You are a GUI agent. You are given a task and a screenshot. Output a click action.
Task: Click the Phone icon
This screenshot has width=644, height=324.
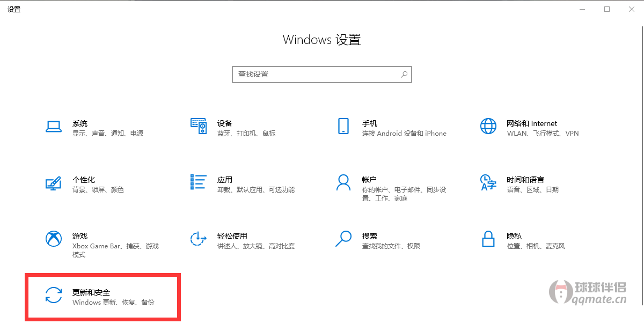pyautogui.click(x=343, y=127)
